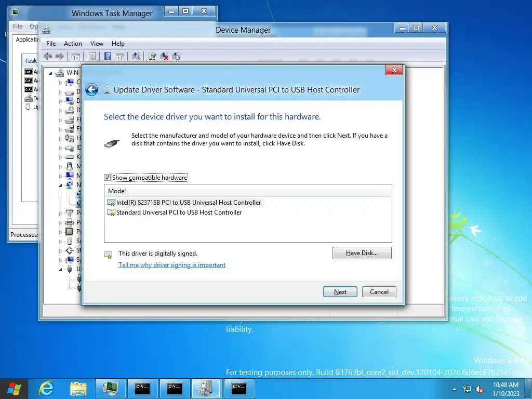Expand the DVD drives node triangle

pos(60,111)
